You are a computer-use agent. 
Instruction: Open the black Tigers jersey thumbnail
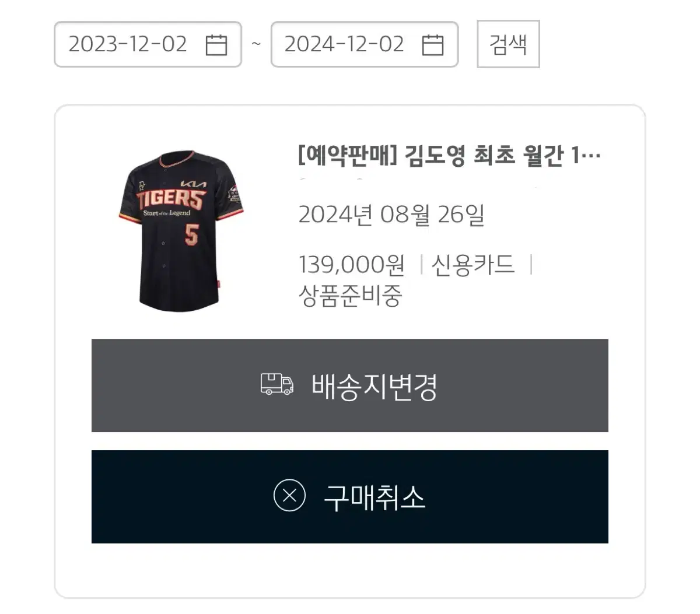180,231
